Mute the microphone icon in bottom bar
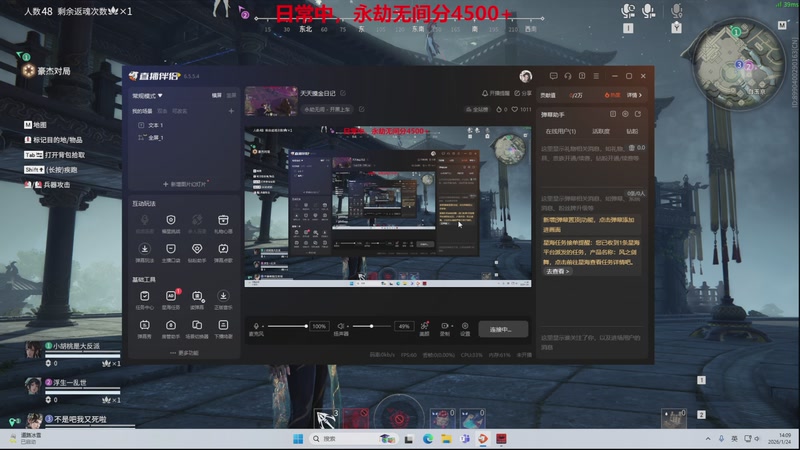This screenshot has height=450, width=800. [256, 326]
